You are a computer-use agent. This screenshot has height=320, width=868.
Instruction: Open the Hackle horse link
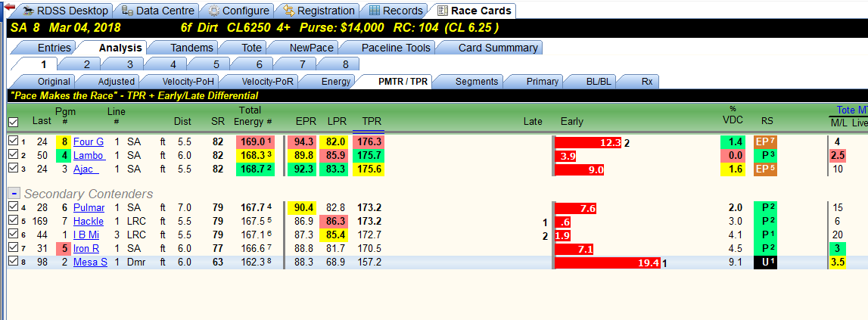tap(89, 222)
